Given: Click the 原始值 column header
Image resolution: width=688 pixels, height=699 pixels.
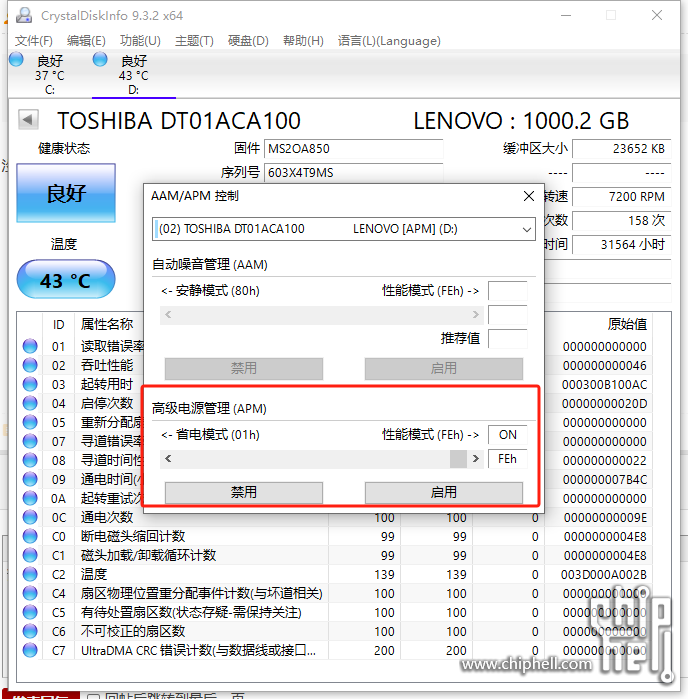Looking at the screenshot, I should pos(627,324).
